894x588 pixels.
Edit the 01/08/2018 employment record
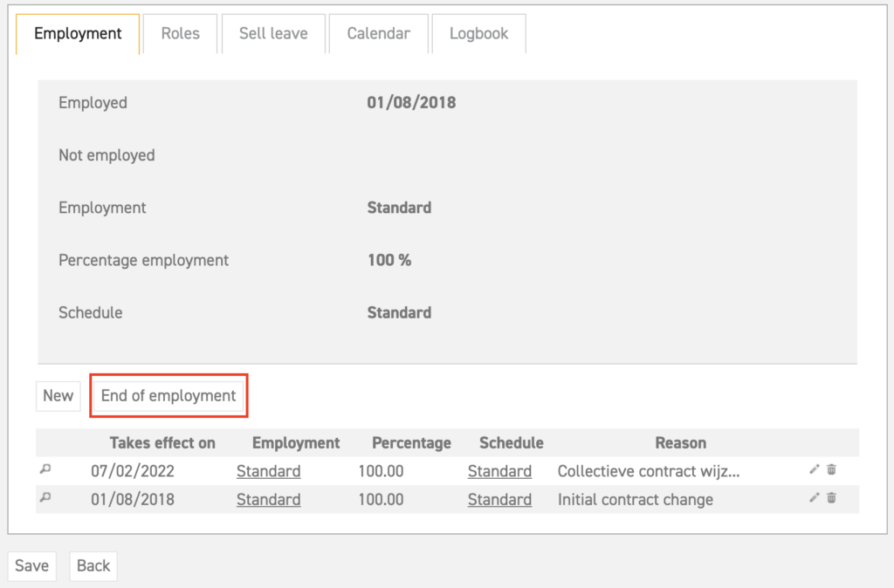813,498
